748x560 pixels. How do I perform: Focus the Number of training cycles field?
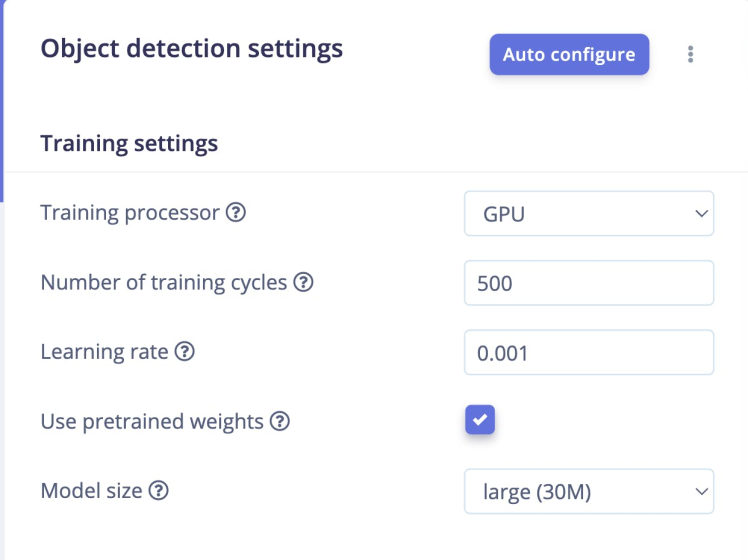pos(588,283)
